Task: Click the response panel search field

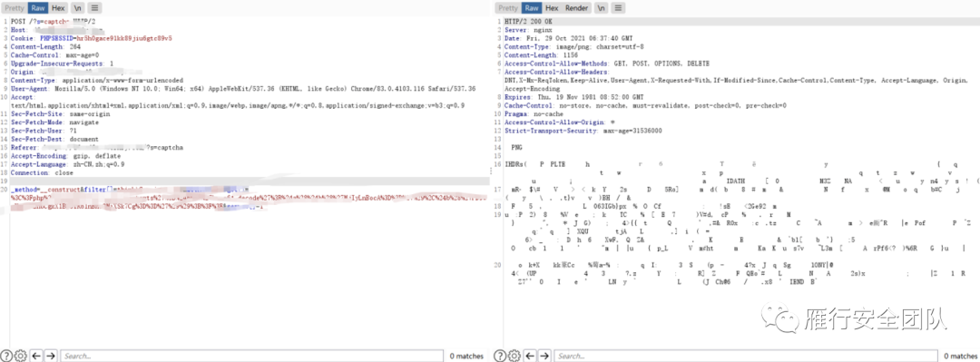Action: pos(746,356)
